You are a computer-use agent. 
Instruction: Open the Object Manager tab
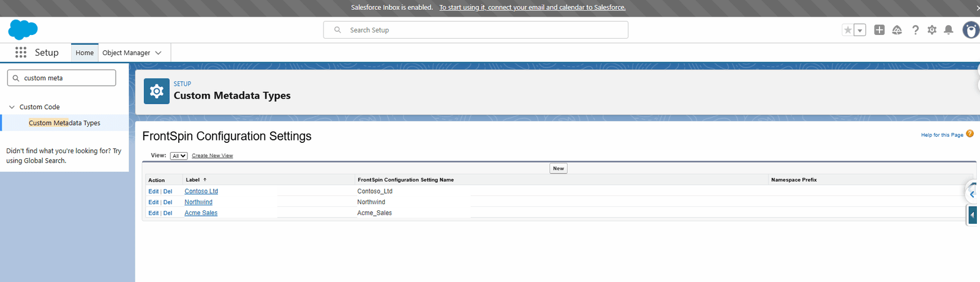(x=126, y=53)
